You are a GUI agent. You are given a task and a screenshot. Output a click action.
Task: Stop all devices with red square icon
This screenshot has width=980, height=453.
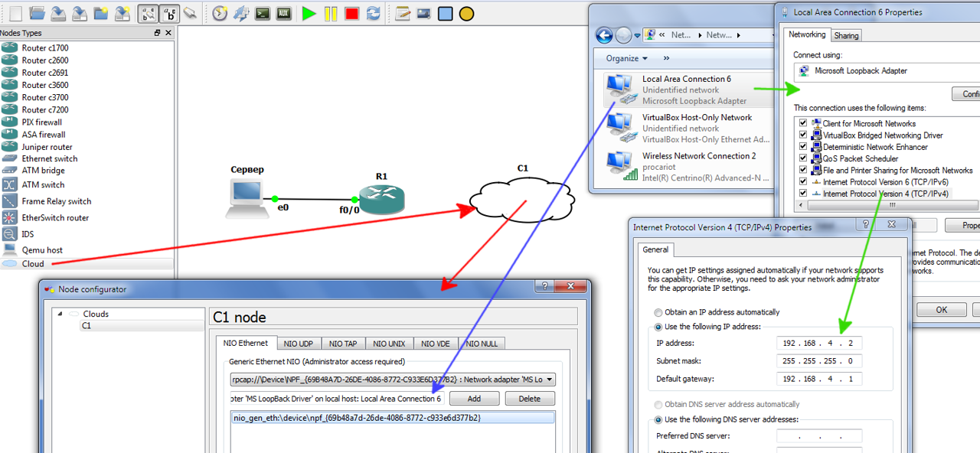click(x=352, y=13)
